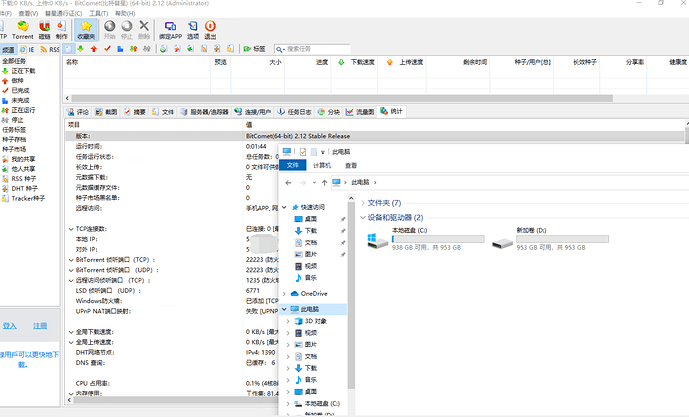This screenshot has width=689, height=417.
Task: Click the 退出 power icon
Action: coord(209,28)
